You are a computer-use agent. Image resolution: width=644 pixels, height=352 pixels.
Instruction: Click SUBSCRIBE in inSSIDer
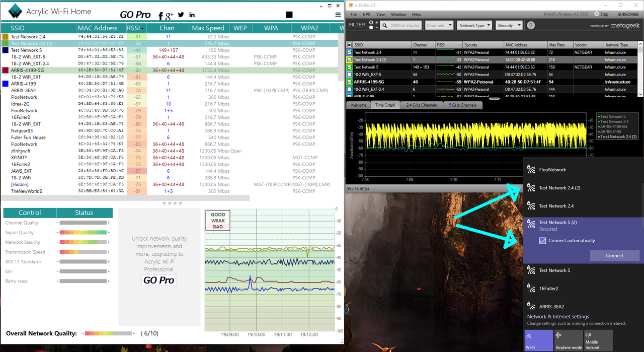(x=628, y=14)
